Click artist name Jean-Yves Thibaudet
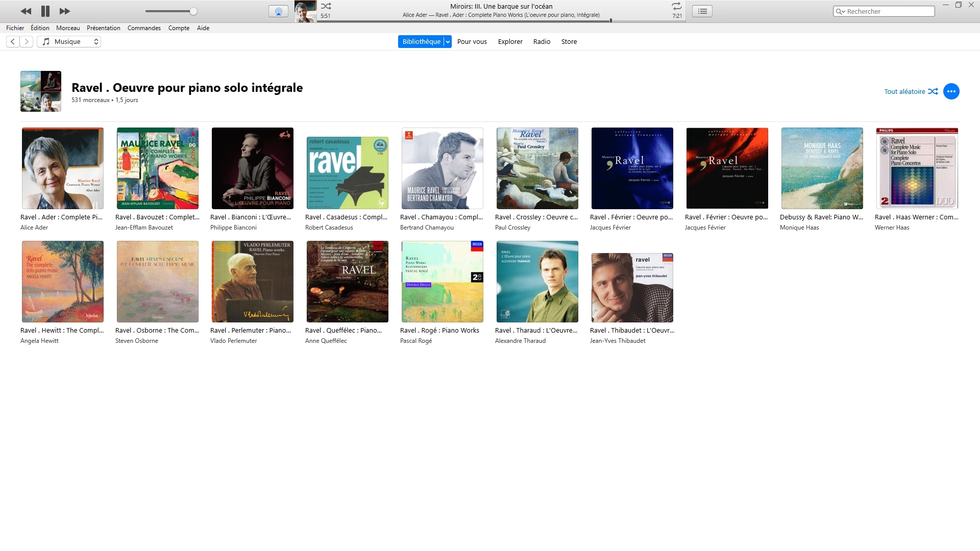Screen dimensions: 980x551 [x=618, y=341]
